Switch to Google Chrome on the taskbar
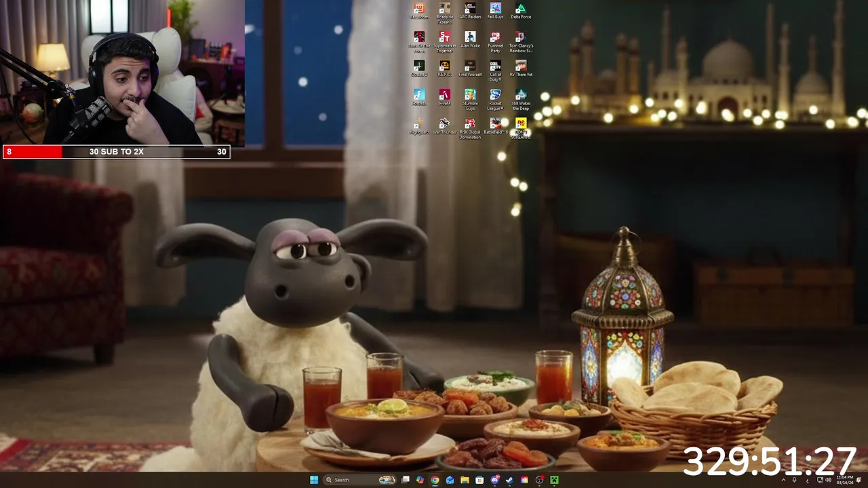This screenshot has width=868, height=488. [x=435, y=480]
